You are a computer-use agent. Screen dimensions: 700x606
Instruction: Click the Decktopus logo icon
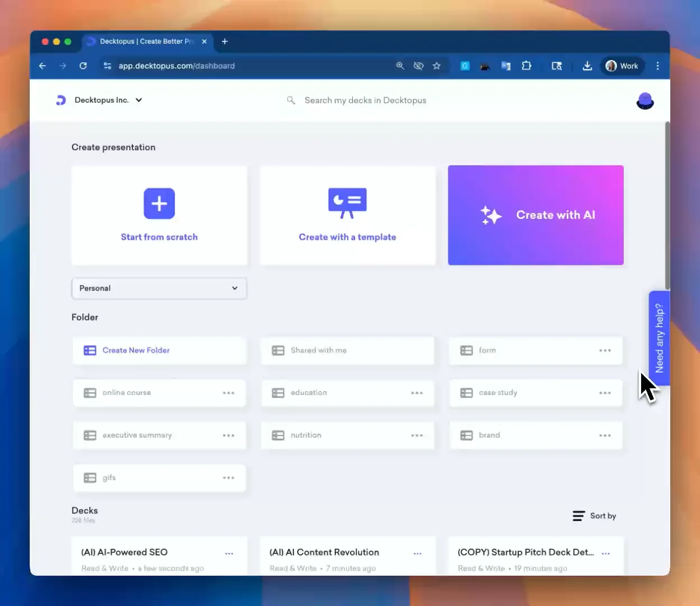(x=61, y=100)
